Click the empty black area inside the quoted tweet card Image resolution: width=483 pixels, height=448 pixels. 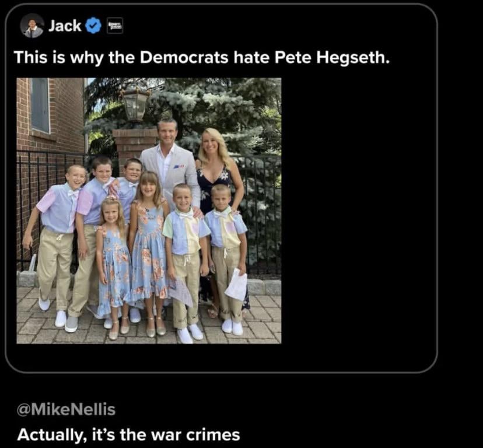(x=358, y=209)
